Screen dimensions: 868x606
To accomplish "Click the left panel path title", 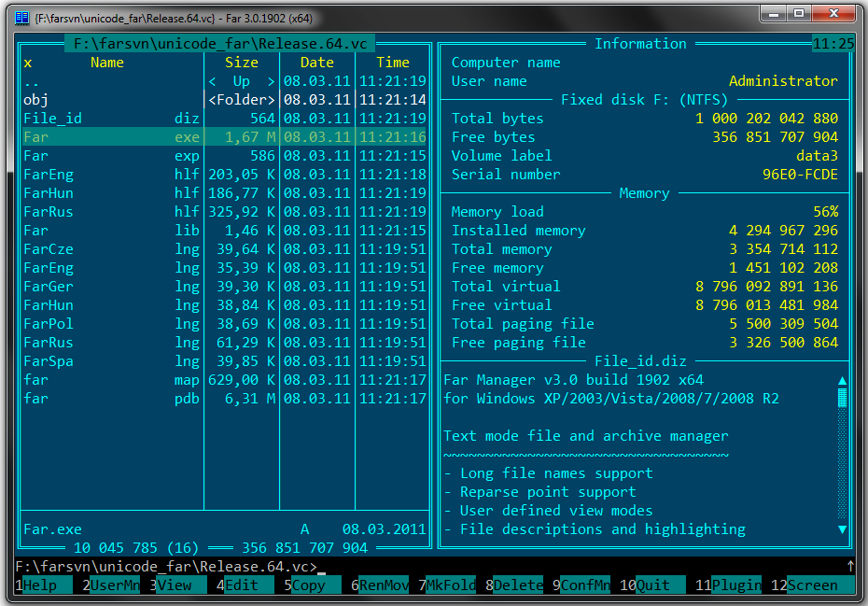I will [x=219, y=44].
